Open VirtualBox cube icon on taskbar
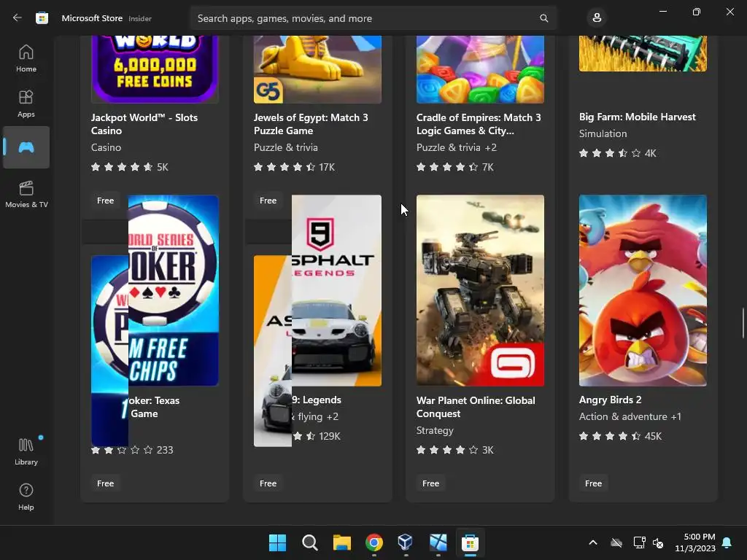747x560 pixels. 406,542
